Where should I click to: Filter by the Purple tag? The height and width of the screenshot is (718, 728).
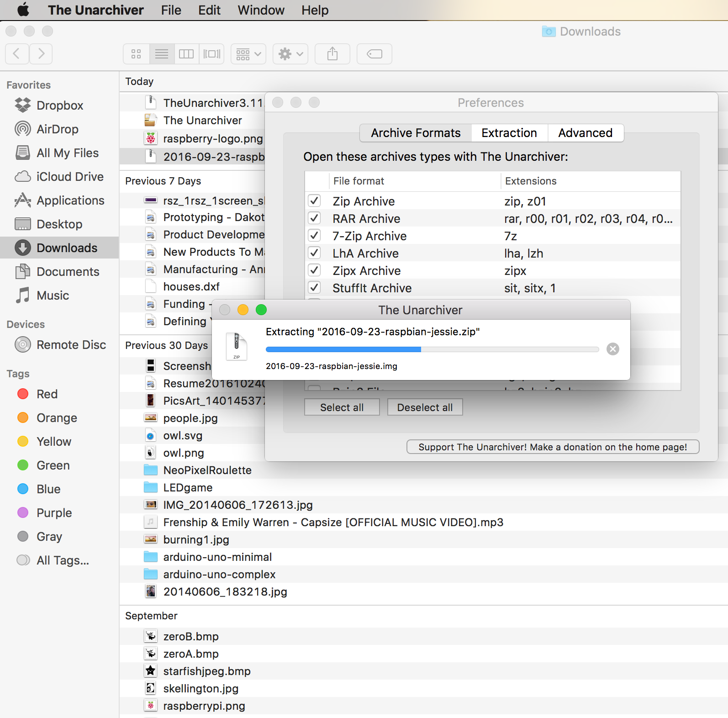coord(59,513)
